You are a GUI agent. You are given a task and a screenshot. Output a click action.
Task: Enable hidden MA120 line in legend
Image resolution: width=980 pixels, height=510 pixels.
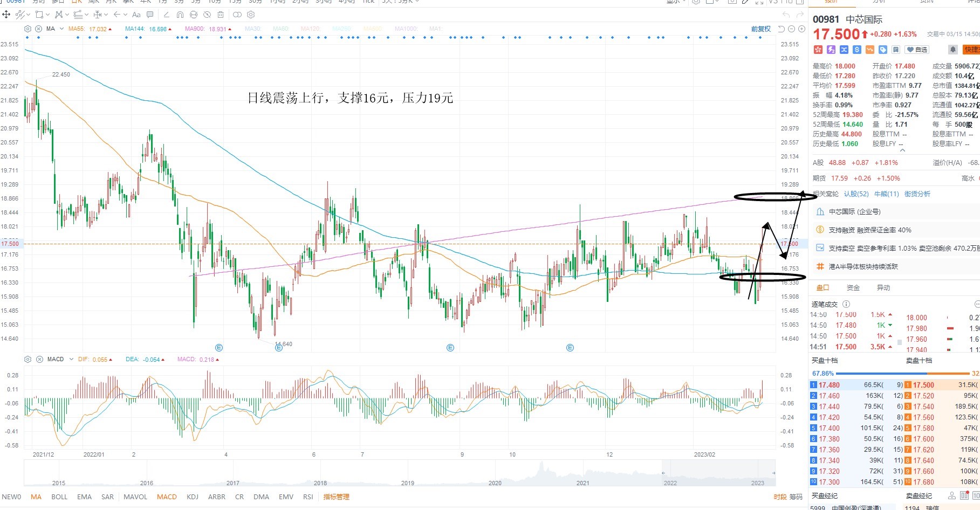click(x=310, y=29)
